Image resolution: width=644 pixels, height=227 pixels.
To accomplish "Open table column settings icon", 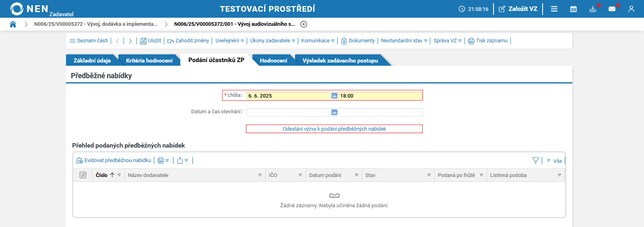I will pos(83,175).
